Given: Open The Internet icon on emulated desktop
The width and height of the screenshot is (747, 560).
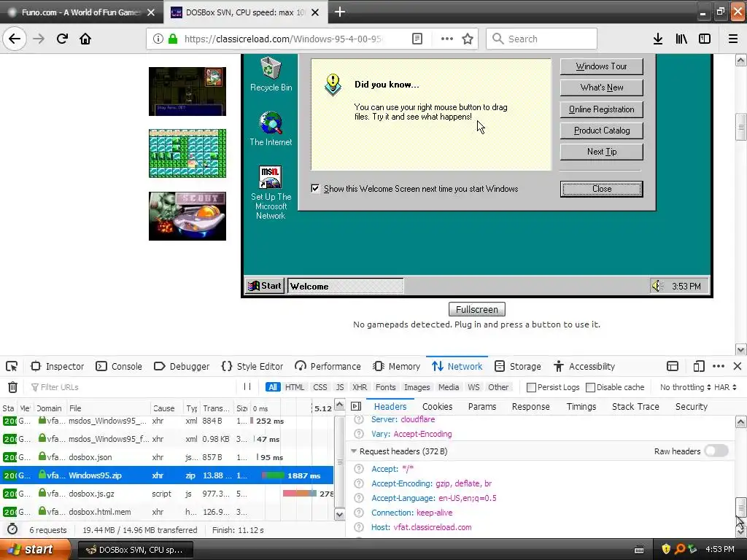Looking at the screenshot, I should (271, 128).
